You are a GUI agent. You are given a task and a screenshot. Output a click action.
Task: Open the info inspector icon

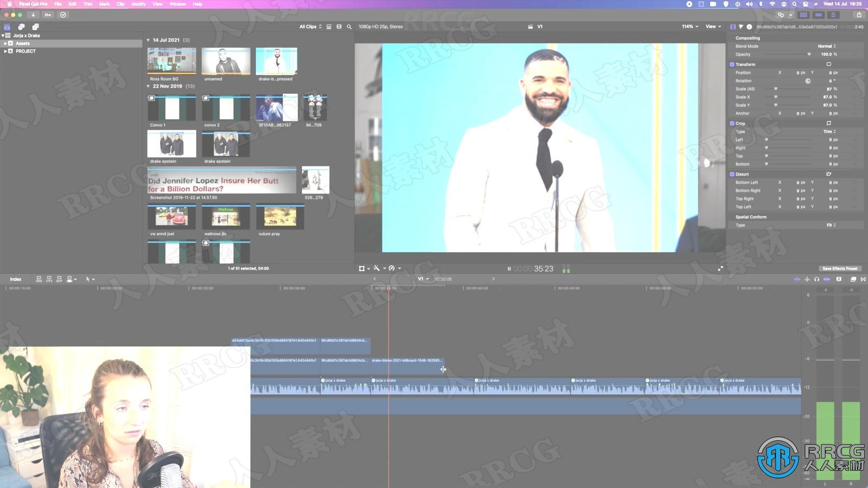point(749,27)
